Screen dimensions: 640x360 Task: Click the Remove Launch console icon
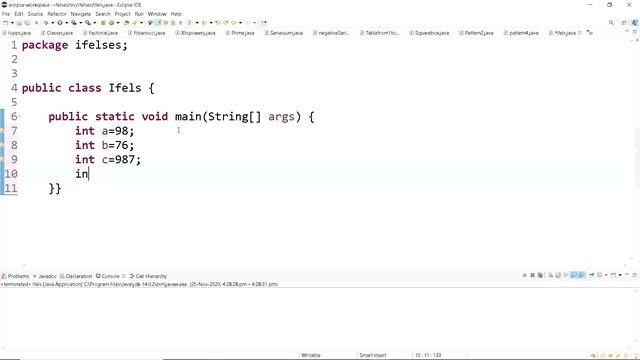tap(532, 276)
